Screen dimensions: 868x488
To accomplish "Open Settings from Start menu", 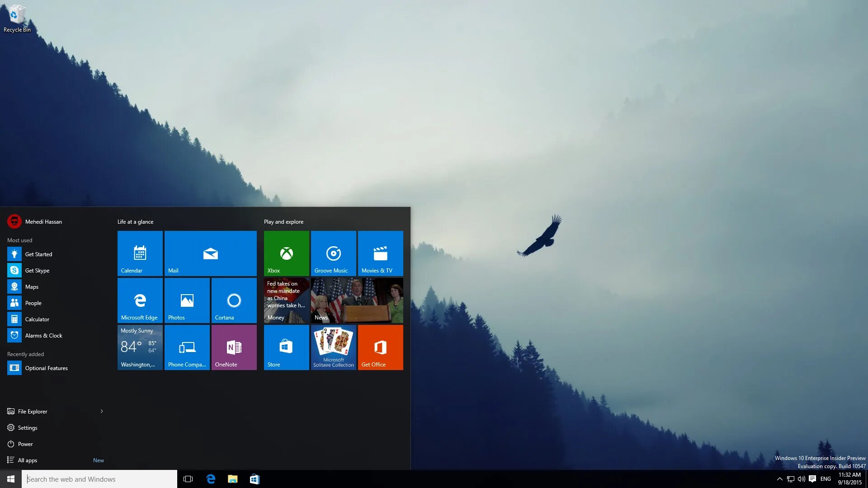I will (x=28, y=428).
